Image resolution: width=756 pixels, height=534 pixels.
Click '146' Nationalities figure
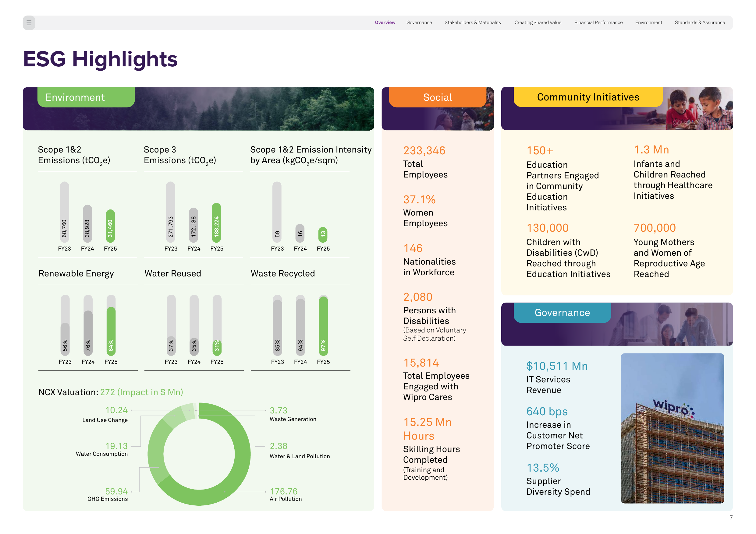pyautogui.click(x=413, y=248)
